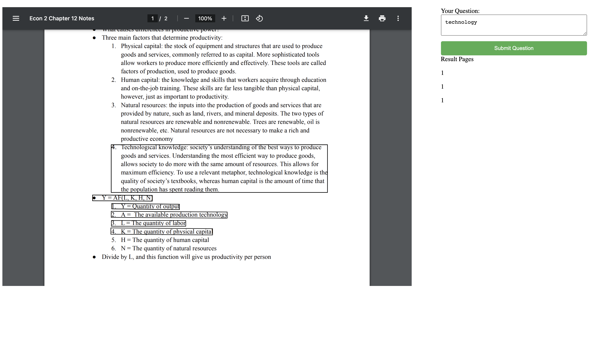The width and height of the screenshot is (593, 364).
Task: Click the 100% zoom level field
Action: [205, 19]
